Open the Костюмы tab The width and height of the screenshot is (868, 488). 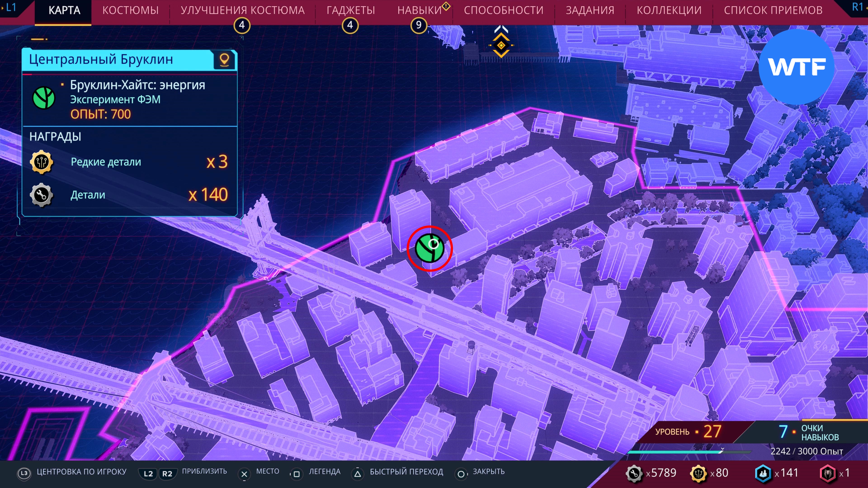click(x=130, y=10)
